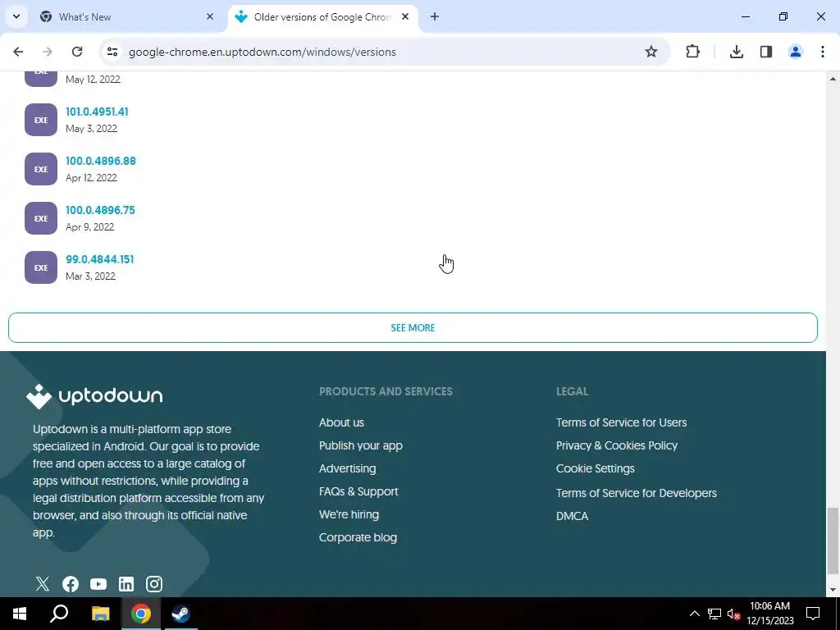This screenshot has height=630, width=840.
Task: Open version 100.0.4896.75 link
Action: click(x=100, y=211)
